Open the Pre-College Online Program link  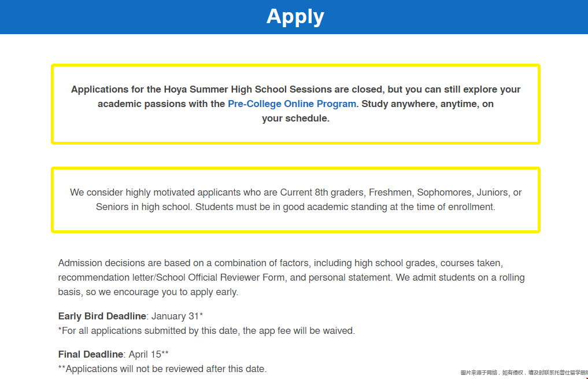click(x=292, y=104)
